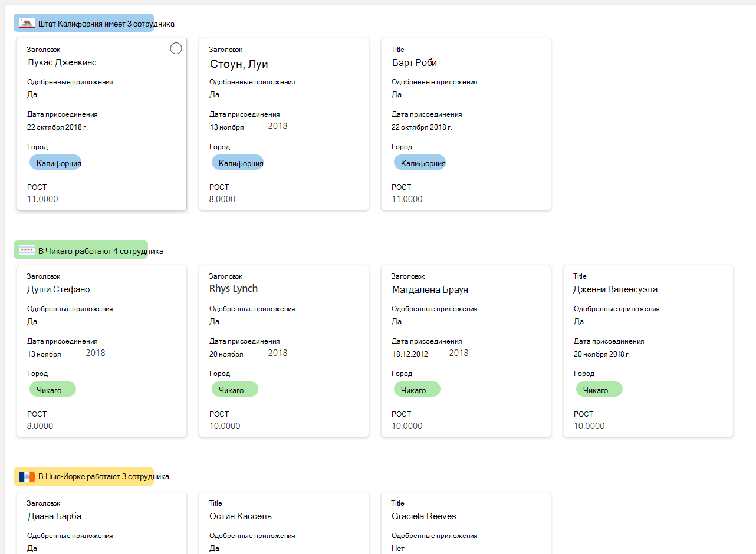Click date '20 ноября' in Rhys Lynch card
The width and height of the screenshot is (756, 554).
pos(226,354)
